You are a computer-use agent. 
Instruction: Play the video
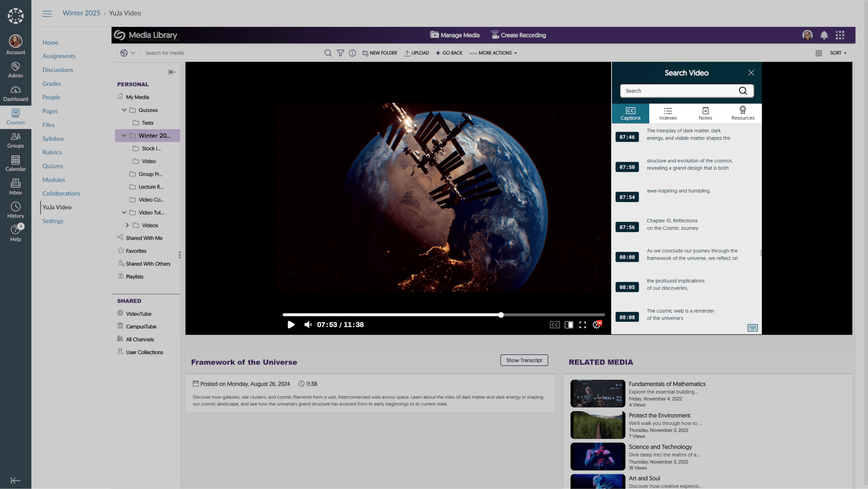[x=291, y=325]
